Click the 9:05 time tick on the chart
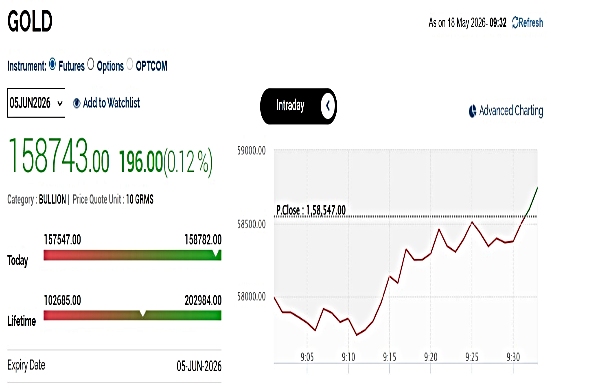The height and width of the screenshot is (388, 600). pyautogui.click(x=307, y=357)
